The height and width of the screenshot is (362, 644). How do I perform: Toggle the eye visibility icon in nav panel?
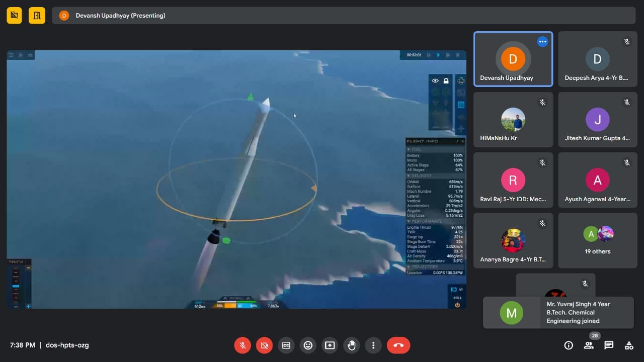click(435, 81)
